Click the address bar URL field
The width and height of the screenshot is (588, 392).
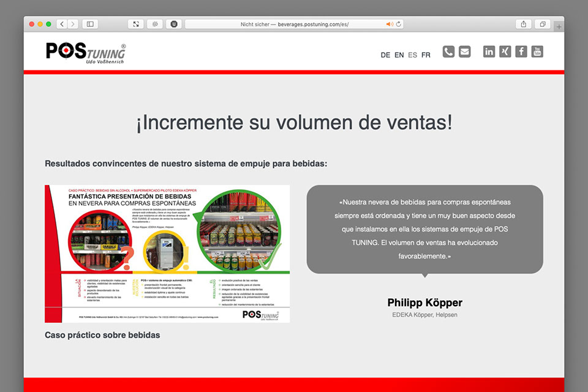tap(294, 24)
